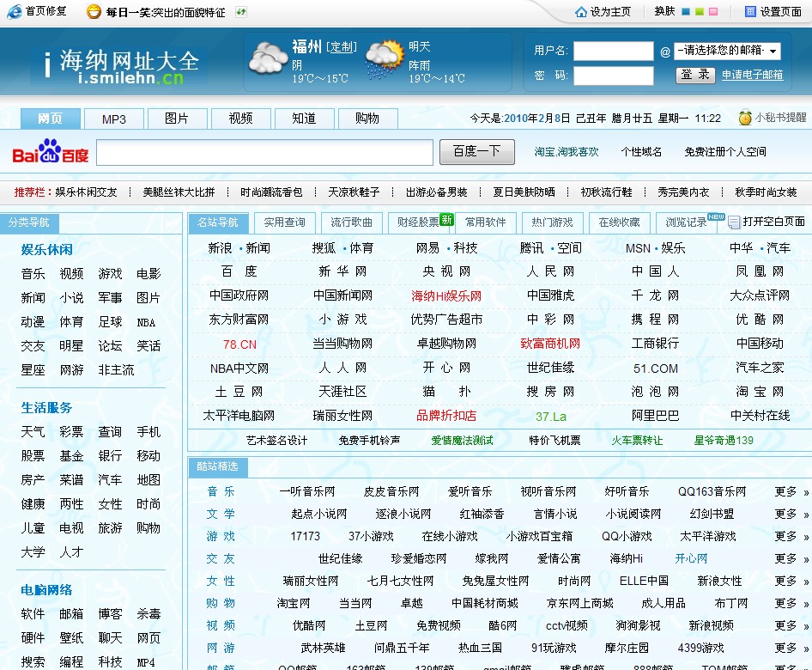Open the 实用查询 tab
Screen dimensions: 812x670
point(284,222)
